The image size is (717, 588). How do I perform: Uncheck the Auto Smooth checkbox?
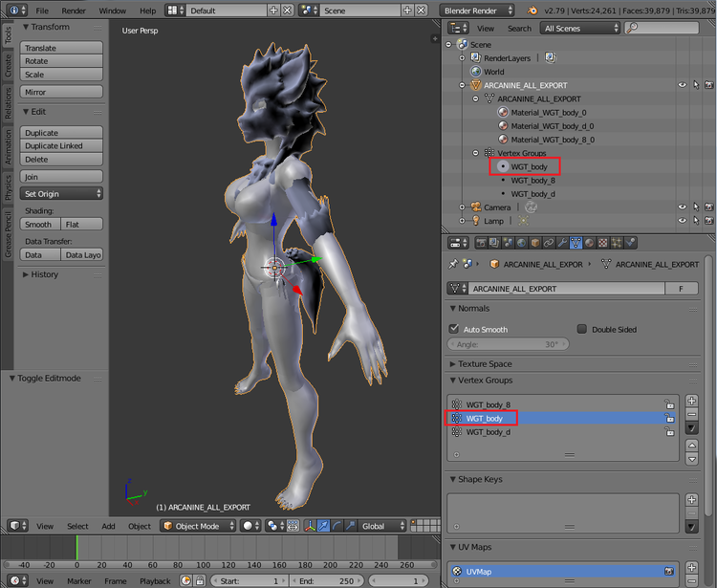[454, 329]
